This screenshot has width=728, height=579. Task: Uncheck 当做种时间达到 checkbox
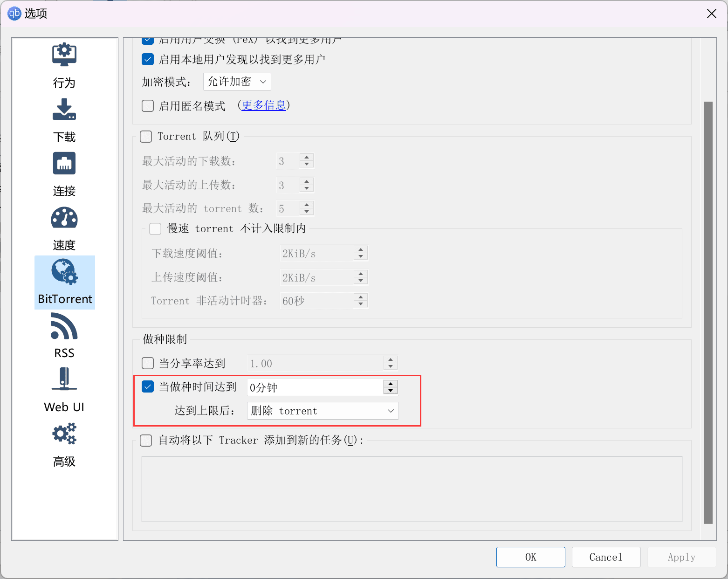pos(148,386)
